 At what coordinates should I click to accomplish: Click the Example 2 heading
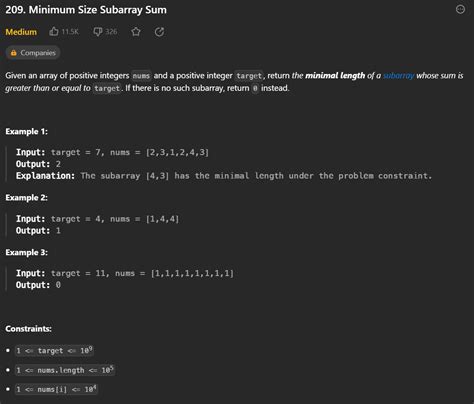pos(26,198)
